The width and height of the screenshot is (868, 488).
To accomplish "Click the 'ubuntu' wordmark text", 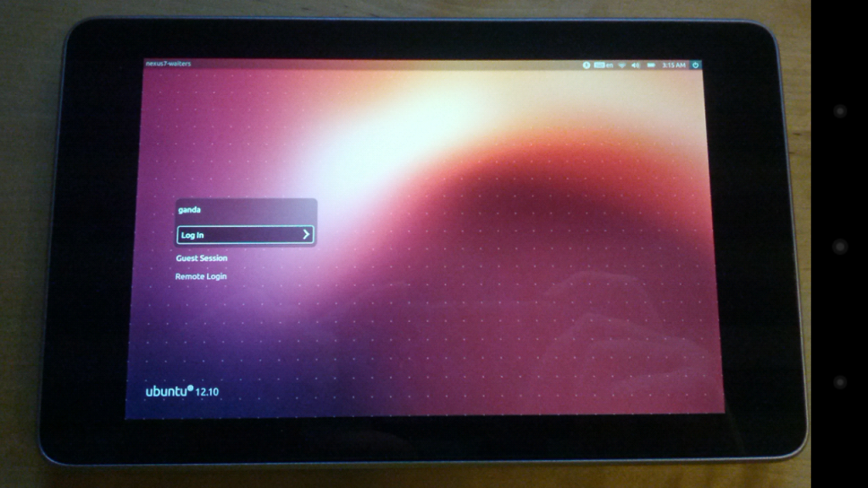I will point(166,391).
